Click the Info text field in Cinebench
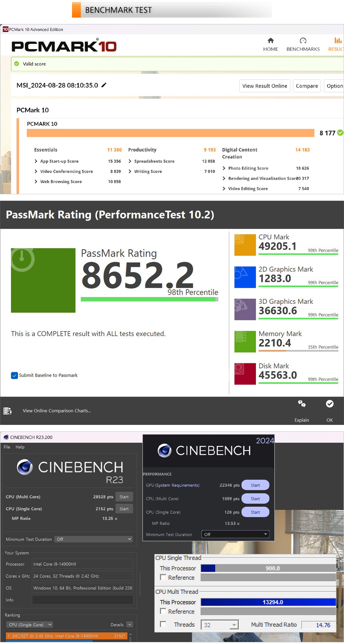The image size is (344, 644). click(82, 600)
